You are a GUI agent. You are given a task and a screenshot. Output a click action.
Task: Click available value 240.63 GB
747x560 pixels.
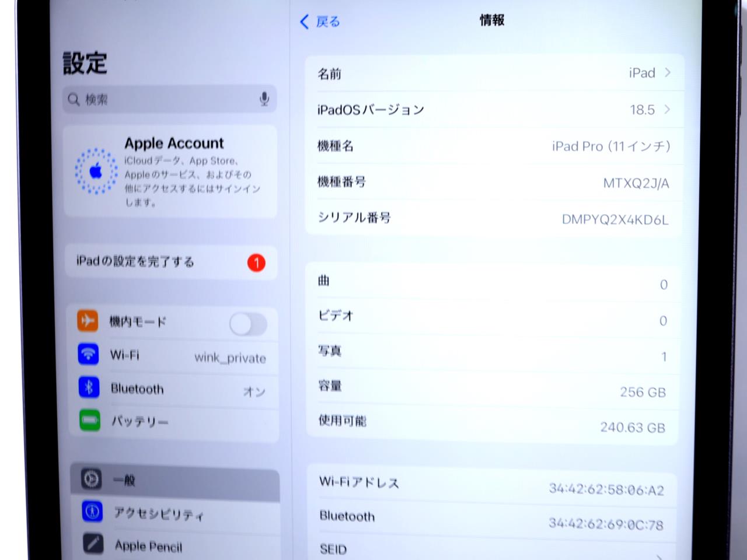(633, 428)
